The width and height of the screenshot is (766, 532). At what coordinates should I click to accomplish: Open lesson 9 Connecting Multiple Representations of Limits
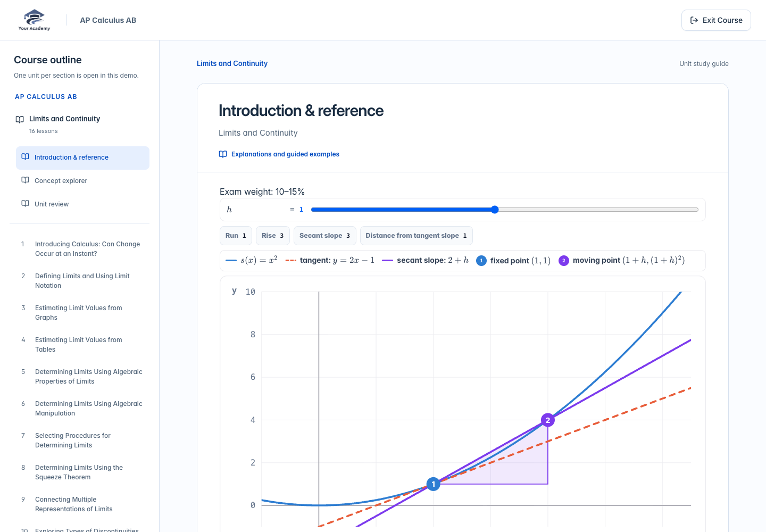point(82,504)
